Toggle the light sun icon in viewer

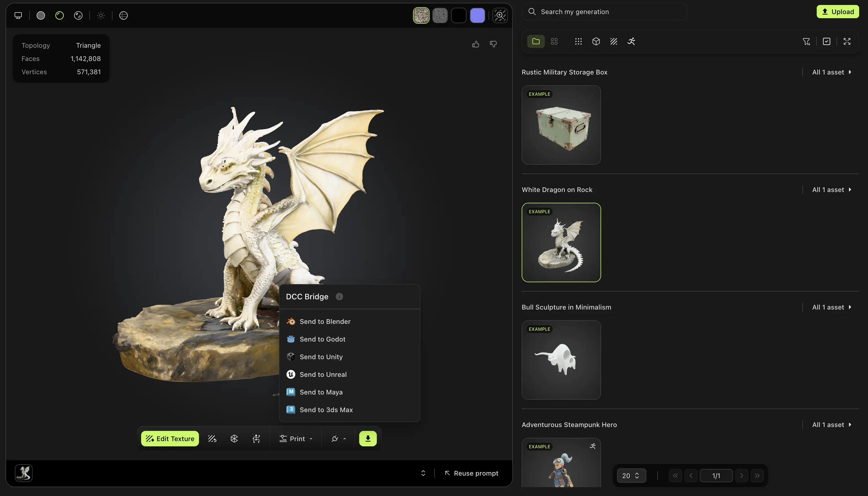(101, 15)
